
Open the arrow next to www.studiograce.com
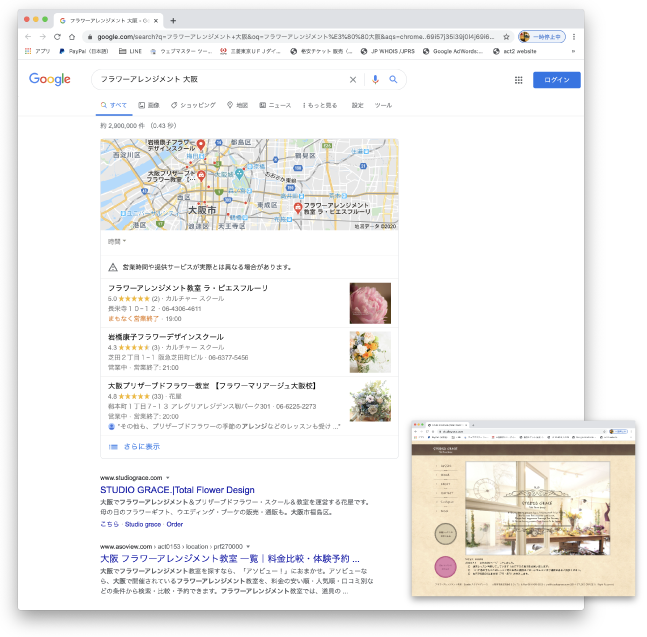pyautogui.click(x=168, y=478)
